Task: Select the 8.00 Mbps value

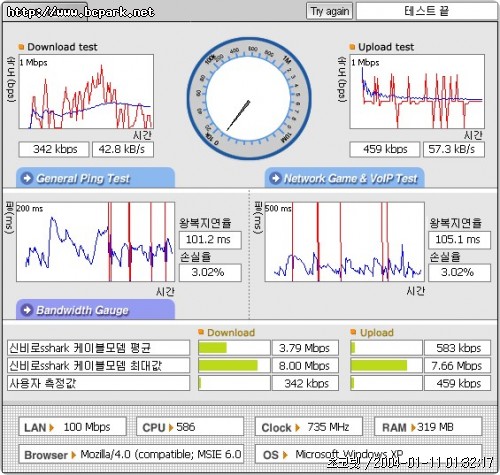Action: [305, 366]
